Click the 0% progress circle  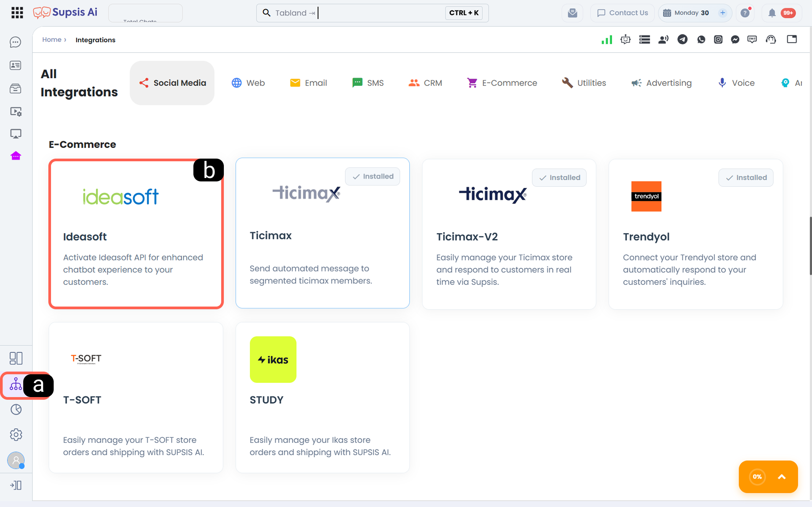[x=757, y=477]
